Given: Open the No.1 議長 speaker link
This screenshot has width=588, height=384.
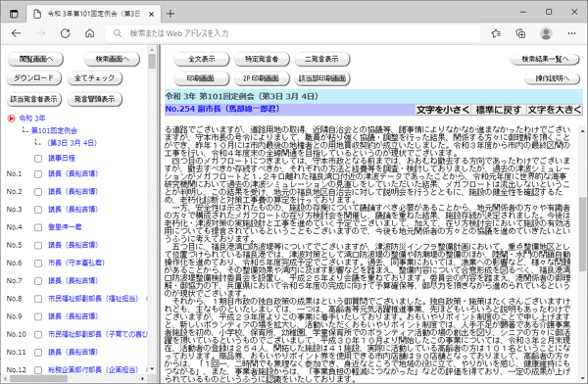Looking at the screenshot, I should tap(73, 173).
